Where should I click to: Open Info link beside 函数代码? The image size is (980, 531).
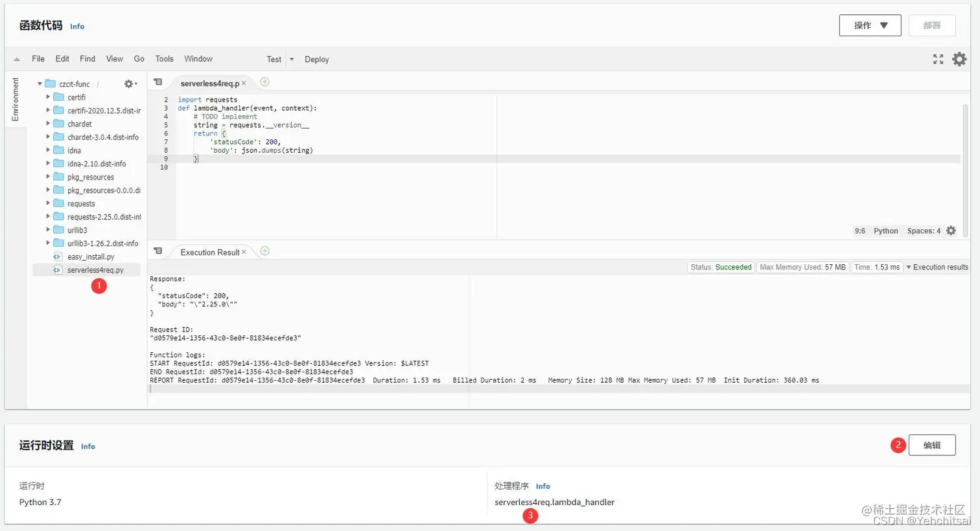pos(77,27)
